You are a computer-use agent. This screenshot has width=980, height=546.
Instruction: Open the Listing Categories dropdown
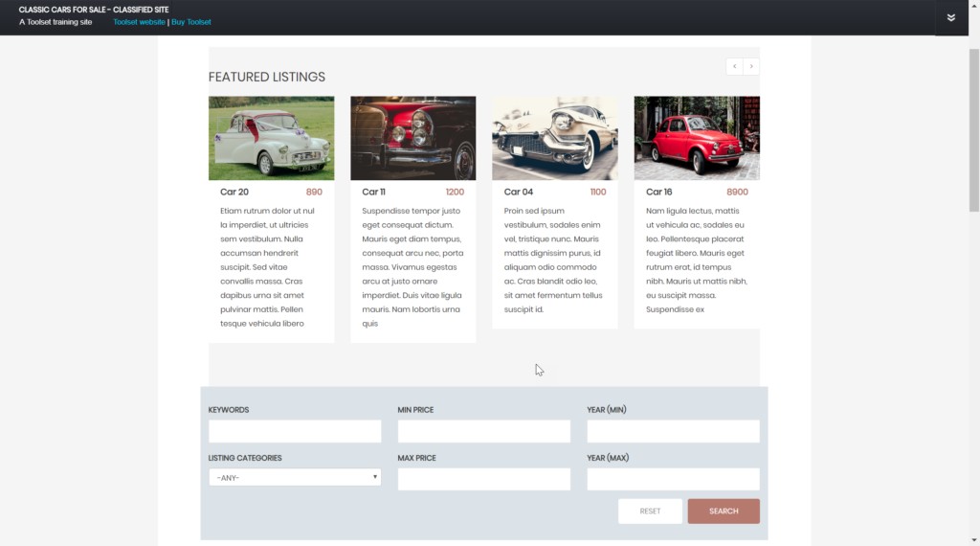295,477
